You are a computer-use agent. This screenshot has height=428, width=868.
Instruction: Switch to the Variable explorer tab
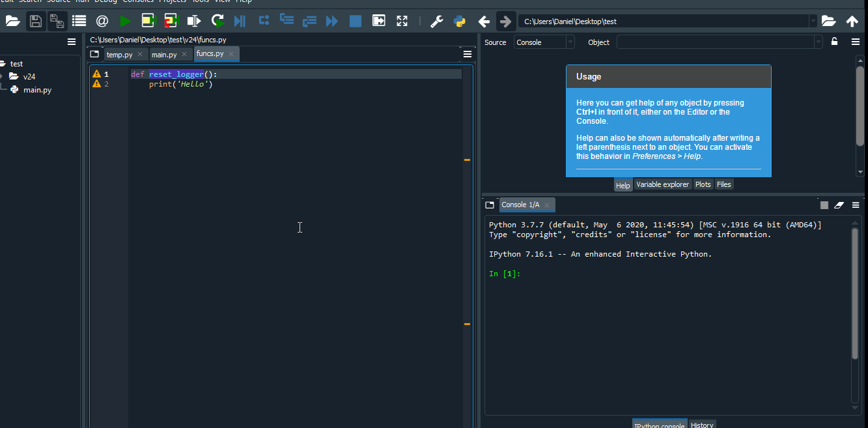[662, 184]
